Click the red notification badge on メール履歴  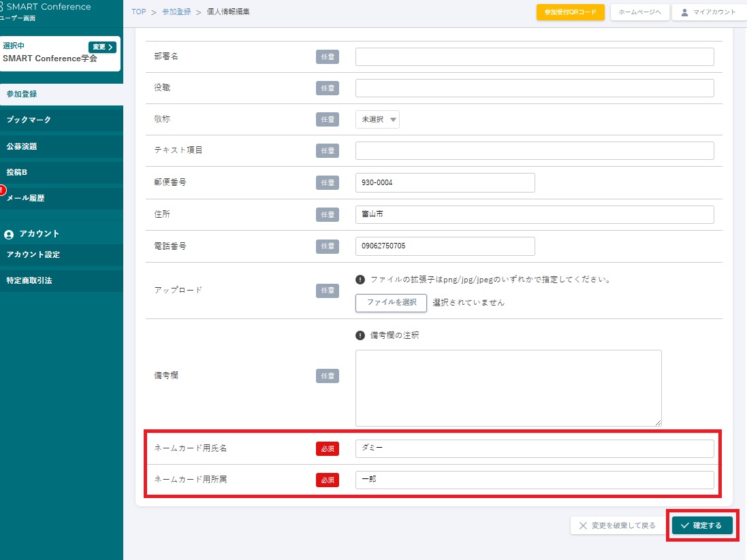click(x=3, y=190)
